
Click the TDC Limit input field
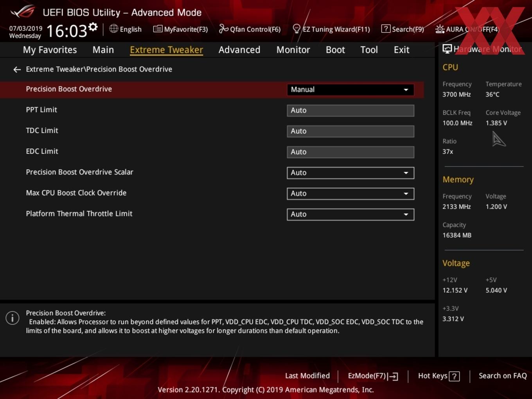[350, 131]
